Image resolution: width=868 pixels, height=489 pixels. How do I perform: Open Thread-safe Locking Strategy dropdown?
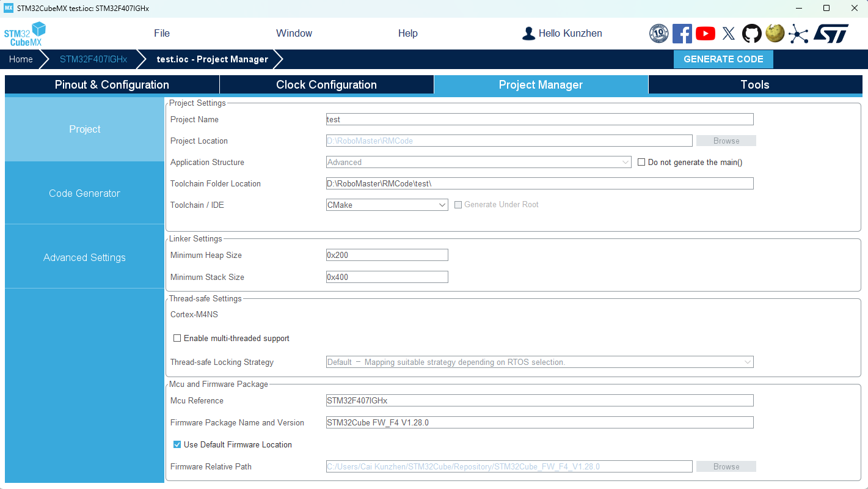tap(540, 362)
